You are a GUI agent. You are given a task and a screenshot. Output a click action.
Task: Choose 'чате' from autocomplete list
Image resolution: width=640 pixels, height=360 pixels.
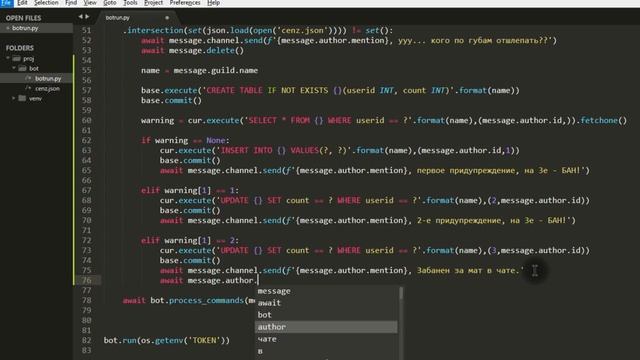coord(326,339)
